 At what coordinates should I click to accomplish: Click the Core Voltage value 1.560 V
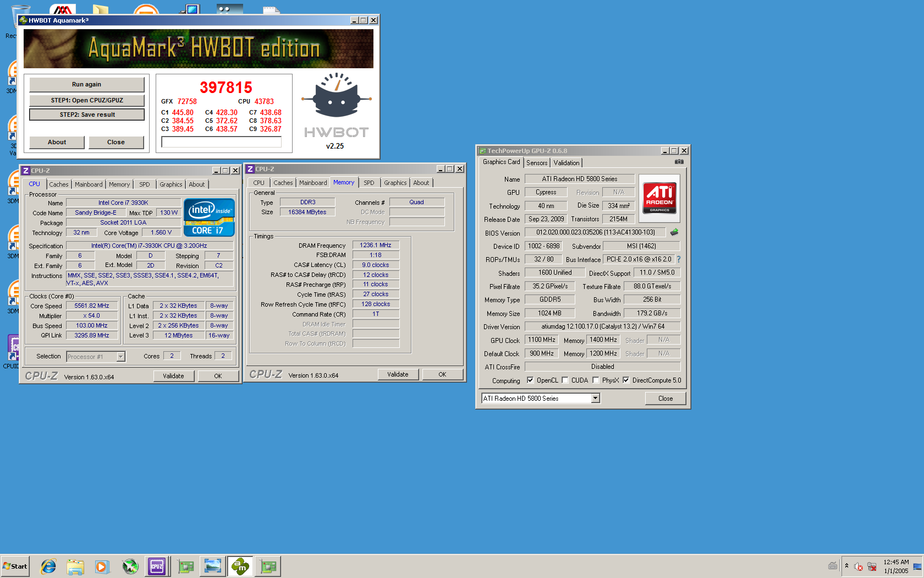pyautogui.click(x=161, y=233)
